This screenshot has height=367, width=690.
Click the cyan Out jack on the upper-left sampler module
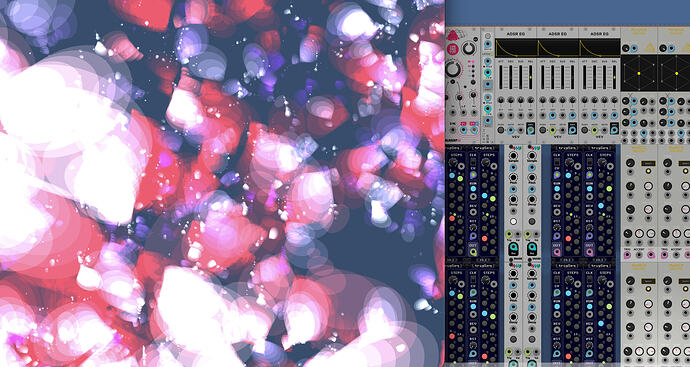click(514, 247)
